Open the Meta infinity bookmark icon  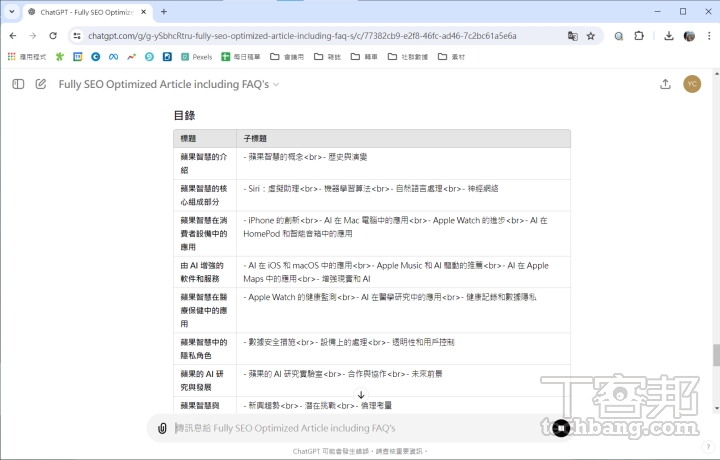click(113, 56)
